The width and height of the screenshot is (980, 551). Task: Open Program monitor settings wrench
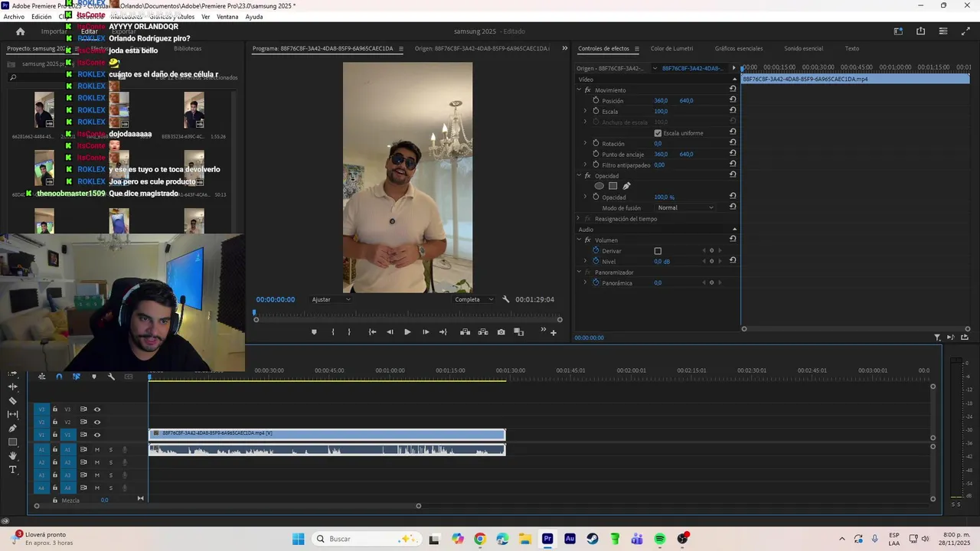506,299
